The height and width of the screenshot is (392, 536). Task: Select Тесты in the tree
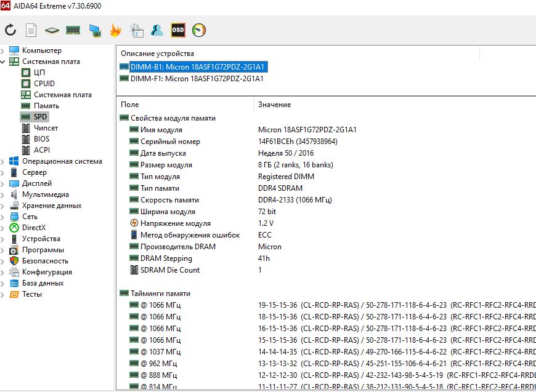32,294
